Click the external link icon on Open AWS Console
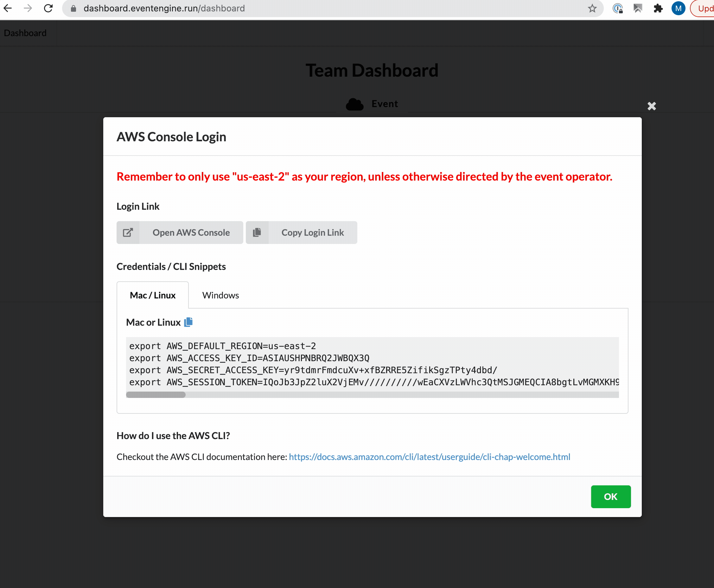Image resolution: width=714 pixels, height=588 pixels. pyautogui.click(x=128, y=232)
